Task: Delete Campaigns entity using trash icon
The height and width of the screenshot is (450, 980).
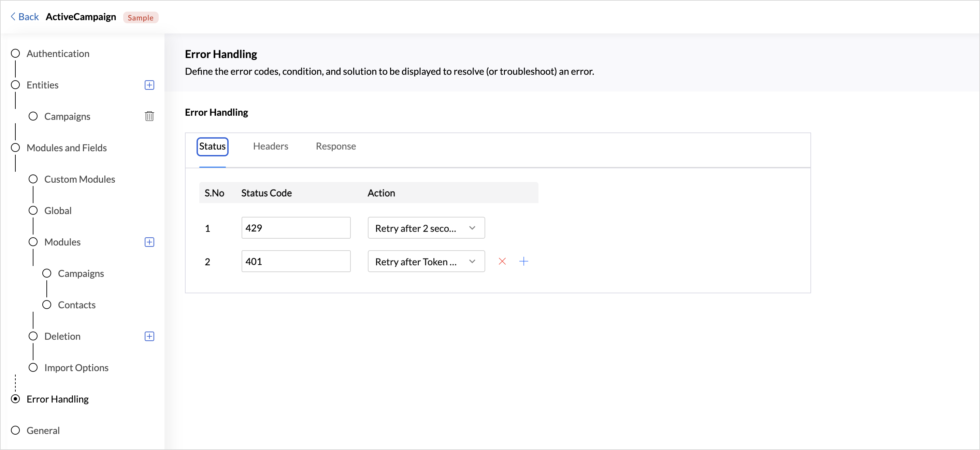Action: pyautogui.click(x=149, y=116)
